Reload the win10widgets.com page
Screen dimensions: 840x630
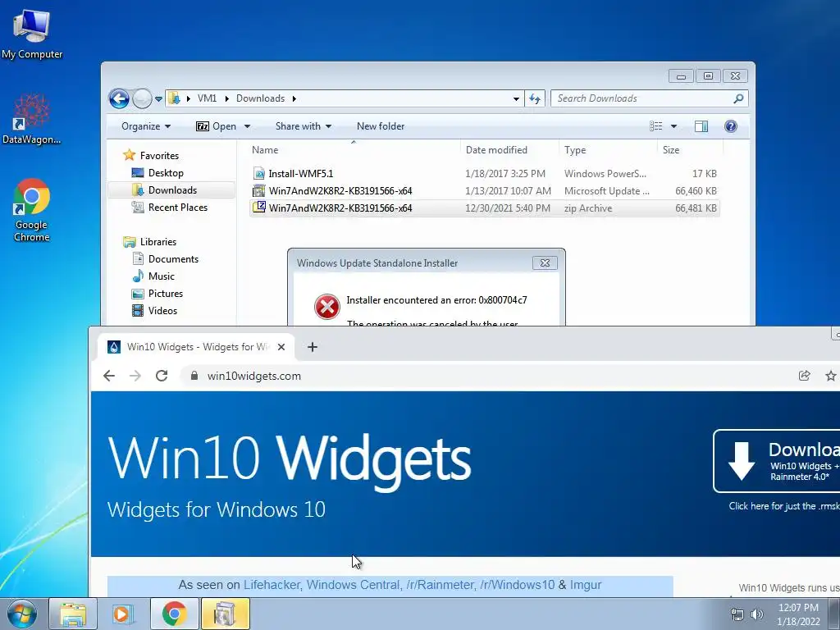[x=162, y=376]
